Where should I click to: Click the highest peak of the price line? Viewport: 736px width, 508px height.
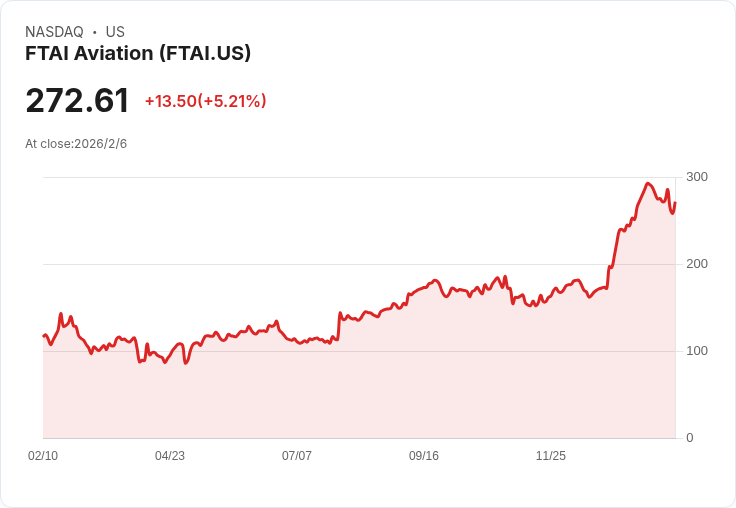coord(648,184)
